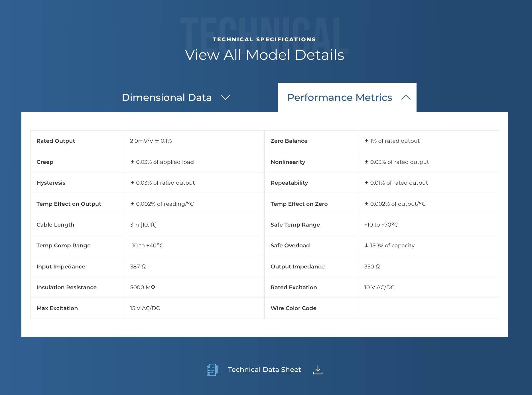The image size is (532, 395).
Task: Click the 10 V AC/DC value
Action: point(379,287)
